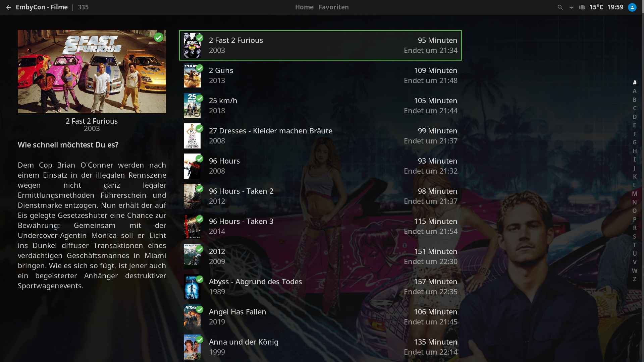Click watched checkmark on 2 Guns poster
The width and height of the screenshot is (644, 362).
[200, 68]
